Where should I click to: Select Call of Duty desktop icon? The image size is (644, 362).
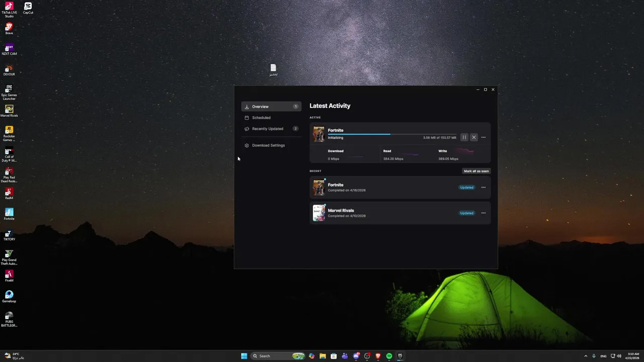pyautogui.click(x=9, y=154)
